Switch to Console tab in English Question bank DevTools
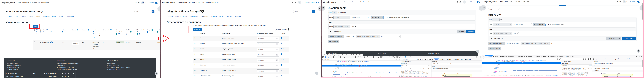The height and width of the screenshot is (78, 644). 336,57
